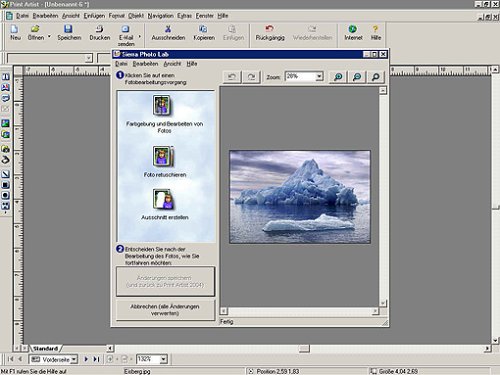Open the Navigation menu
This screenshot has height=375, width=500.
pos(160,16)
